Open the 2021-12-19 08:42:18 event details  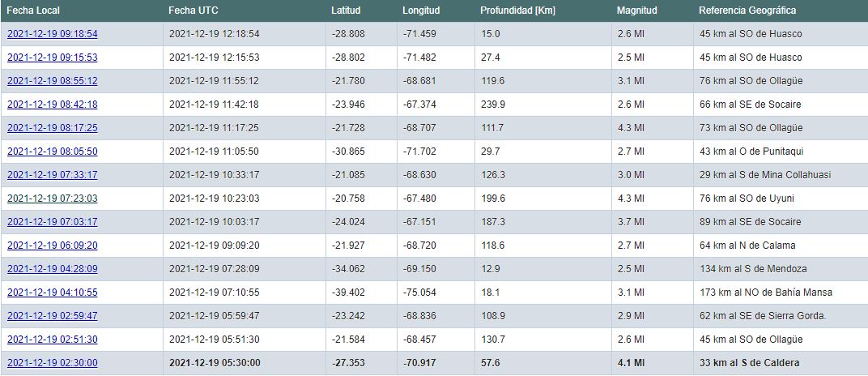click(52, 105)
